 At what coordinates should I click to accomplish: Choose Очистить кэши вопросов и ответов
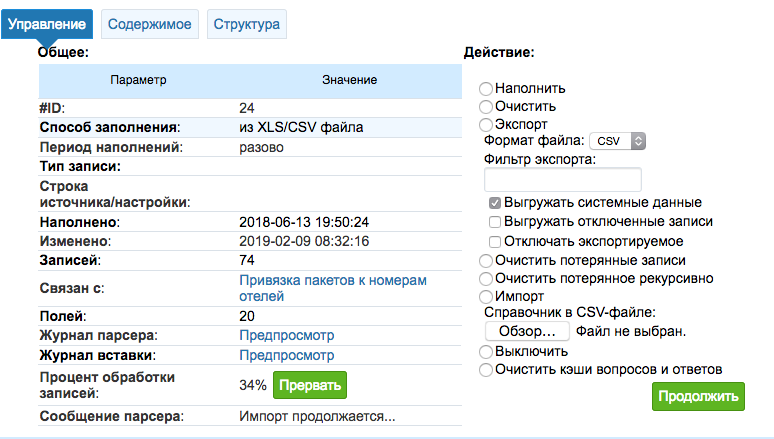tap(486, 369)
